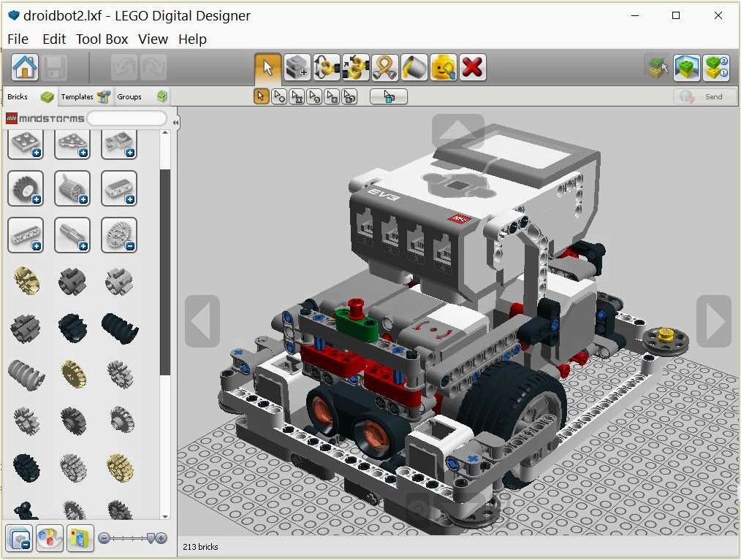This screenshot has width=741, height=560.
Task: Click the Home icon in toolbar
Action: coord(25,67)
